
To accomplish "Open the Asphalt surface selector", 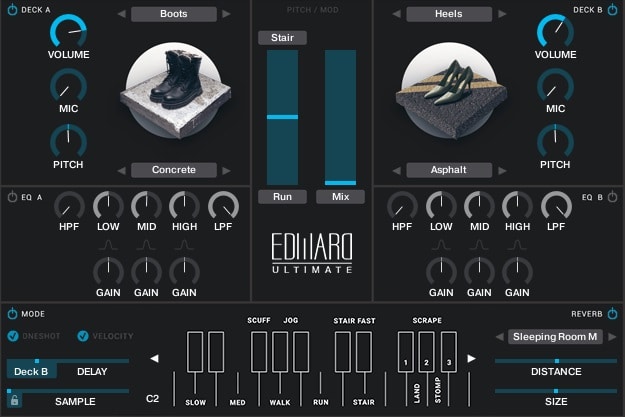I will coord(449,170).
